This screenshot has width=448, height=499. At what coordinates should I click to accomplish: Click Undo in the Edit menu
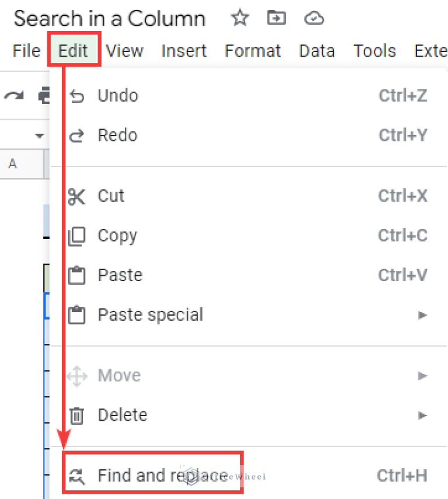click(x=117, y=95)
